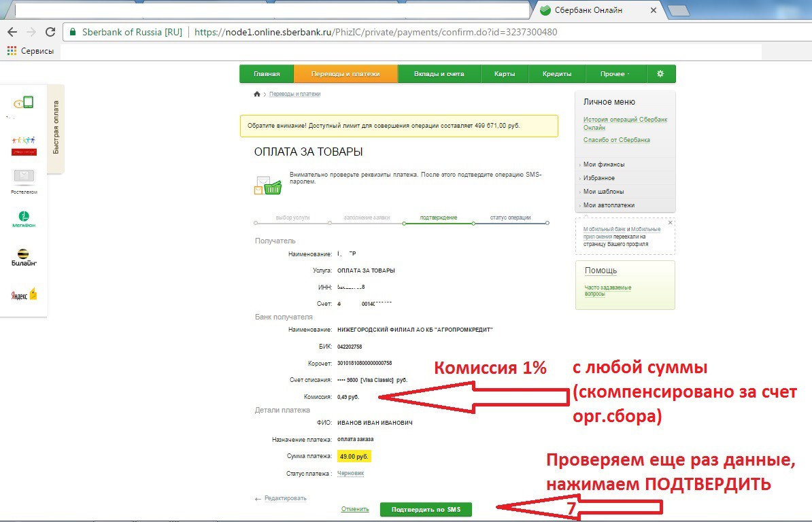Screen dimensions: 812x522
Task: Click the bank name НИЖЕГОРОДСКИЙ ФИЛИАЛ АО КБ
Action: 415,330
